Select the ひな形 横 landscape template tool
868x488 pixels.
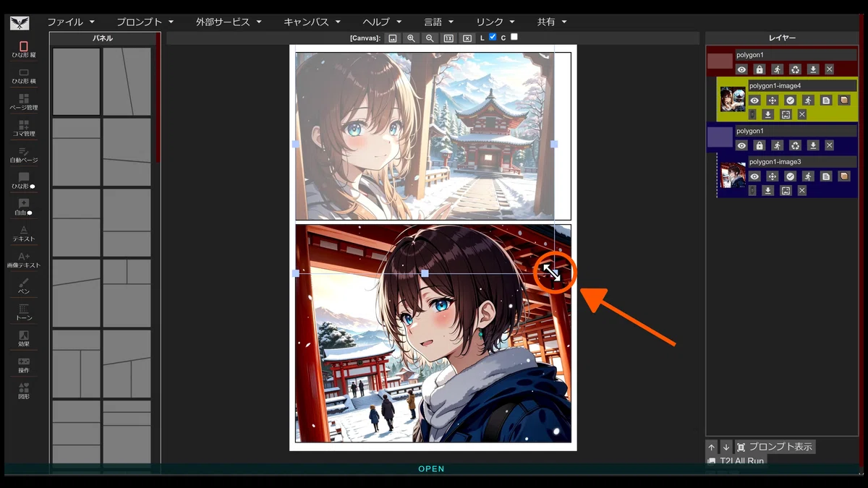click(23, 76)
